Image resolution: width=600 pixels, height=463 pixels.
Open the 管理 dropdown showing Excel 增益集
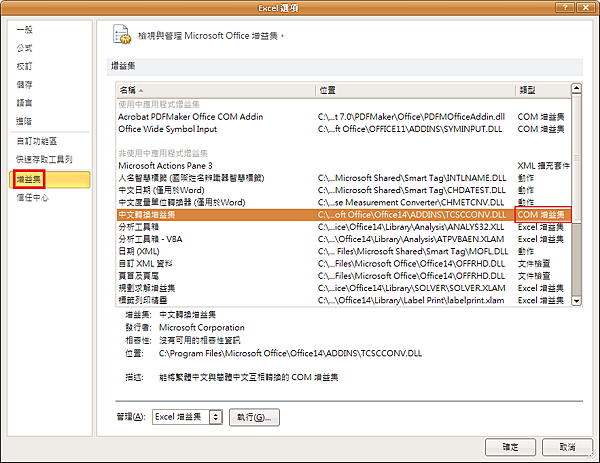coord(187,417)
